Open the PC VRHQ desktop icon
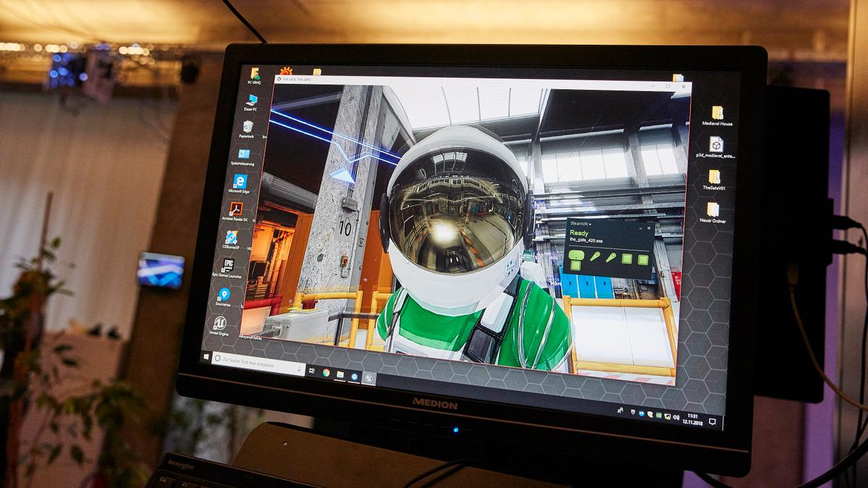This screenshot has height=488, width=868. [x=254, y=75]
